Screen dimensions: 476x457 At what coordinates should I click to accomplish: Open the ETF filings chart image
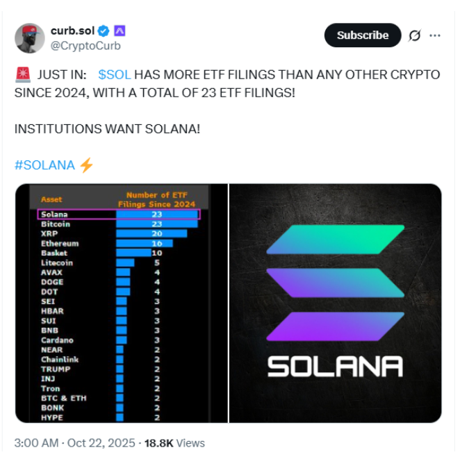point(121,303)
